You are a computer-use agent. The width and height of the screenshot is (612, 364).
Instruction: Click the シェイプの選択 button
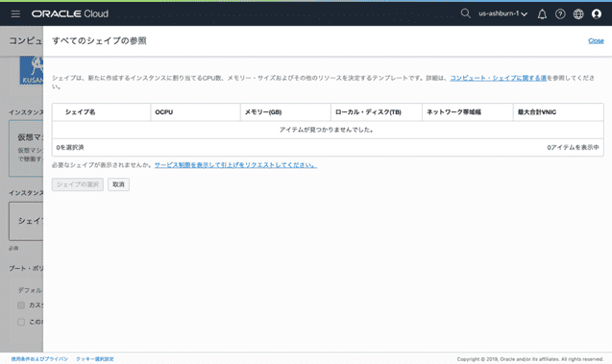click(78, 184)
